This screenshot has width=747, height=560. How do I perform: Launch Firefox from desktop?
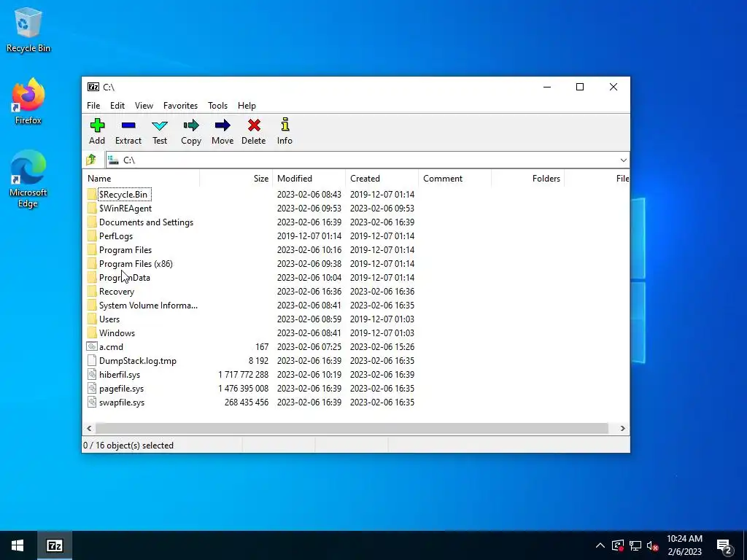[28, 101]
